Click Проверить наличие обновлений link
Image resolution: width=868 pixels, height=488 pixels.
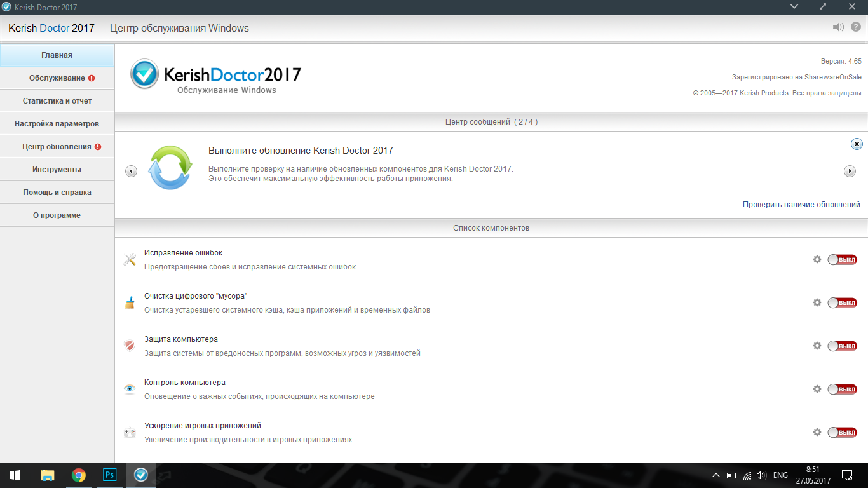(801, 205)
